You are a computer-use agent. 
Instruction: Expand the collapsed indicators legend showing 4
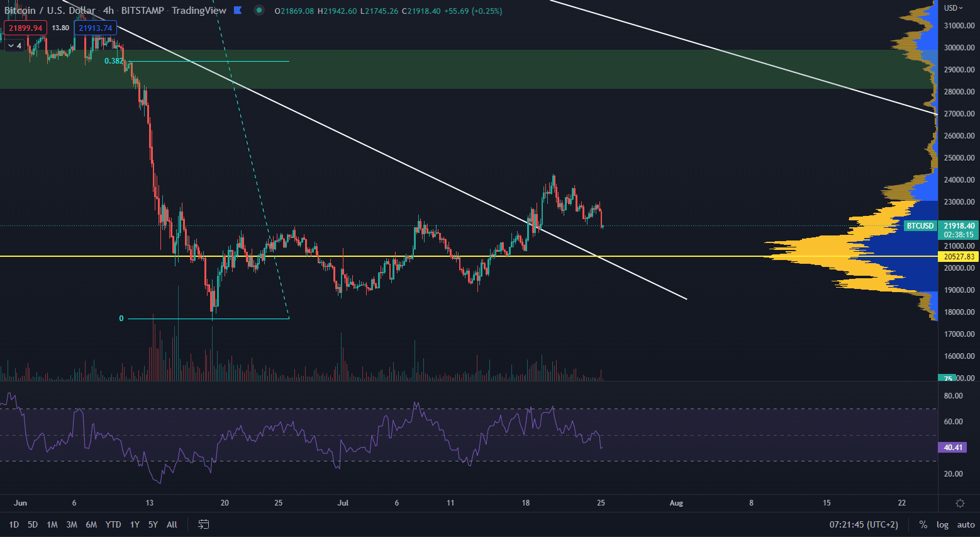click(x=14, y=46)
